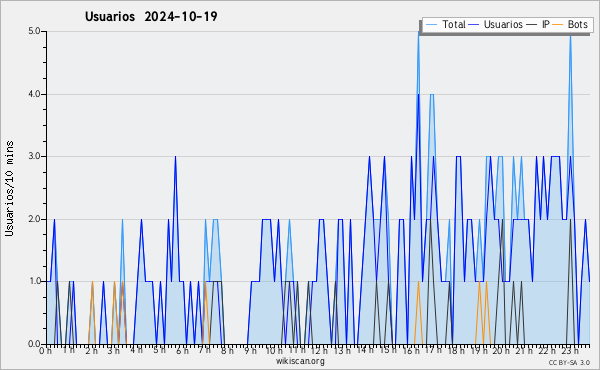
Task: Click the '19 h' x-axis label
Action: pyautogui.click(x=478, y=351)
